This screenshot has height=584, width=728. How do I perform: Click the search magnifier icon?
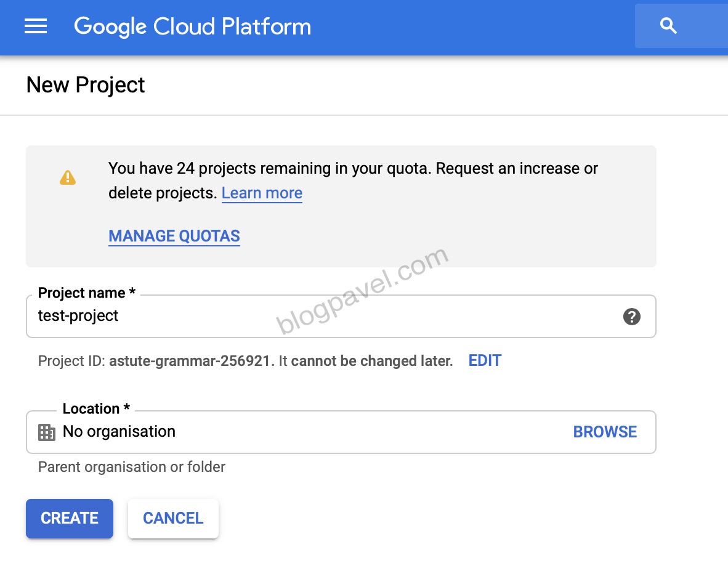[x=668, y=26]
